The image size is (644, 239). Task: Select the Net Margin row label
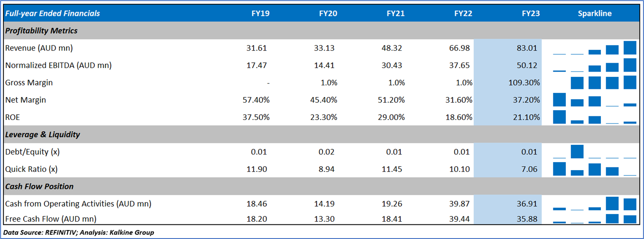25,100
